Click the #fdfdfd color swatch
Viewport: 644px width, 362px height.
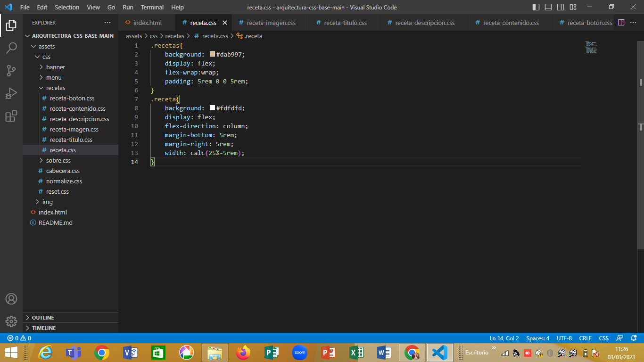212,108
